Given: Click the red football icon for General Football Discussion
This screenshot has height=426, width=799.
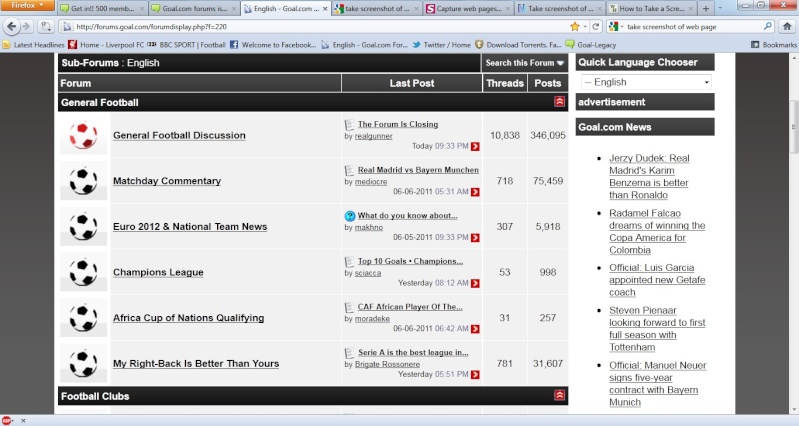Looking at the screenshot, I should (83, 135).
